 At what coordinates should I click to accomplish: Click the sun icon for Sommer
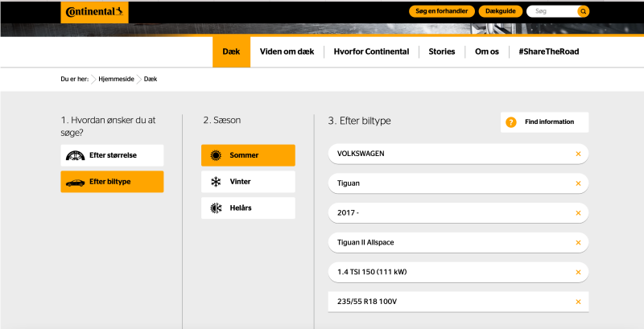(216, 155)
